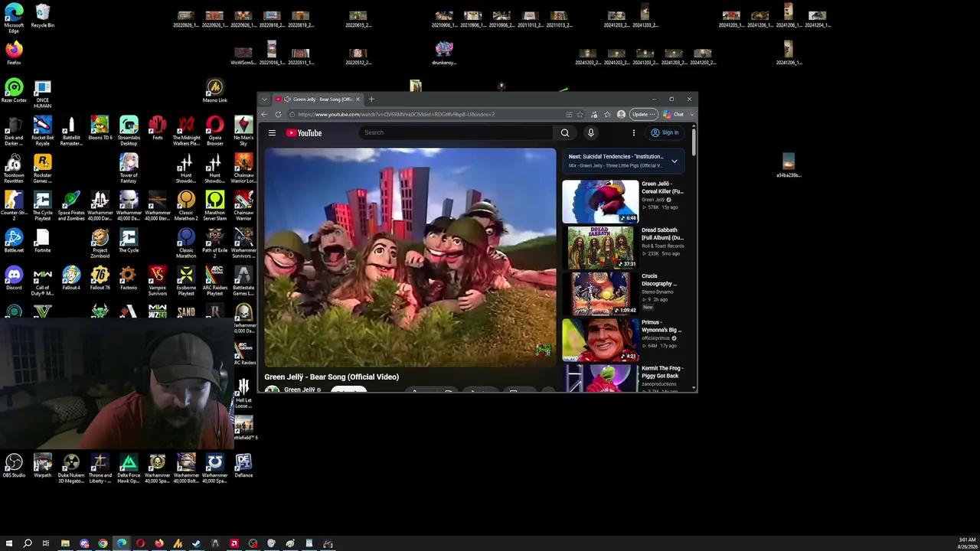Open the tab list dropdown arrow
The width and height of the screenshot is (980, 551).
(x=264, y=99)
